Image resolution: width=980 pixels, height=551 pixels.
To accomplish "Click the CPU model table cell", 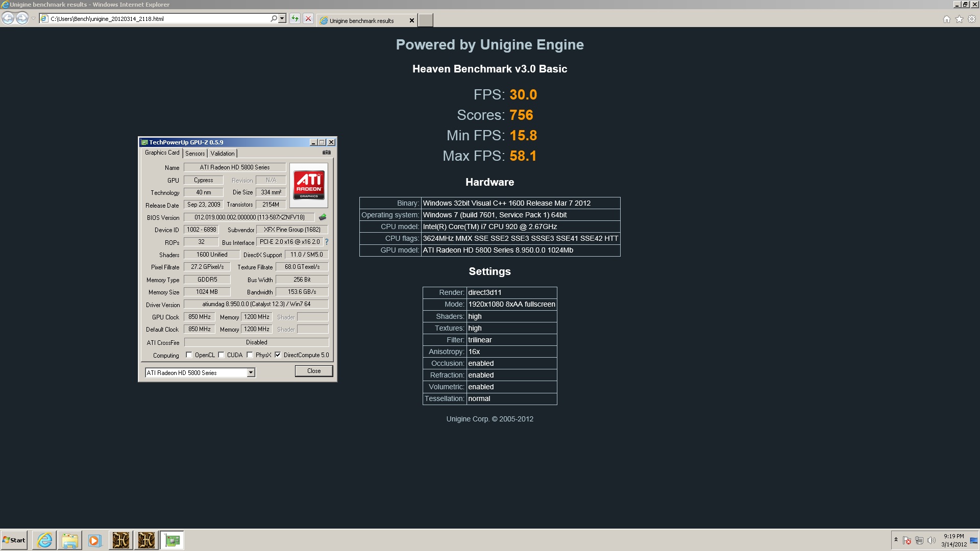I will tap(521, 227).
